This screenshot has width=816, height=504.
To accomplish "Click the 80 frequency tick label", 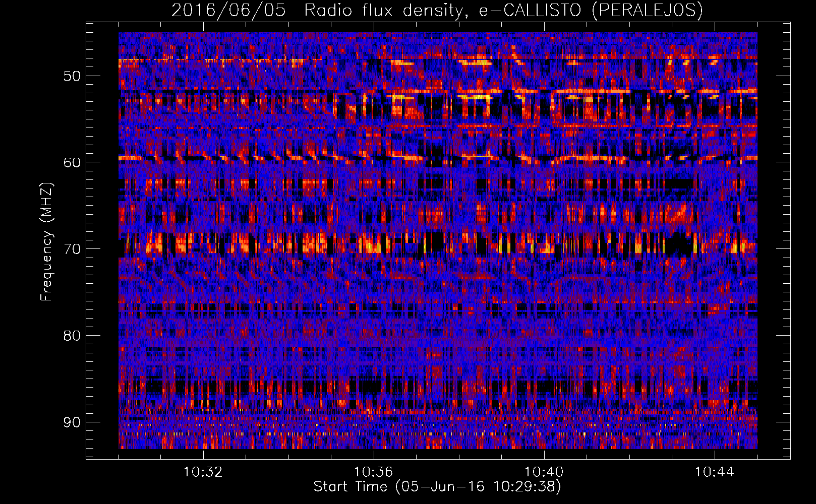I will click(72, 336).
